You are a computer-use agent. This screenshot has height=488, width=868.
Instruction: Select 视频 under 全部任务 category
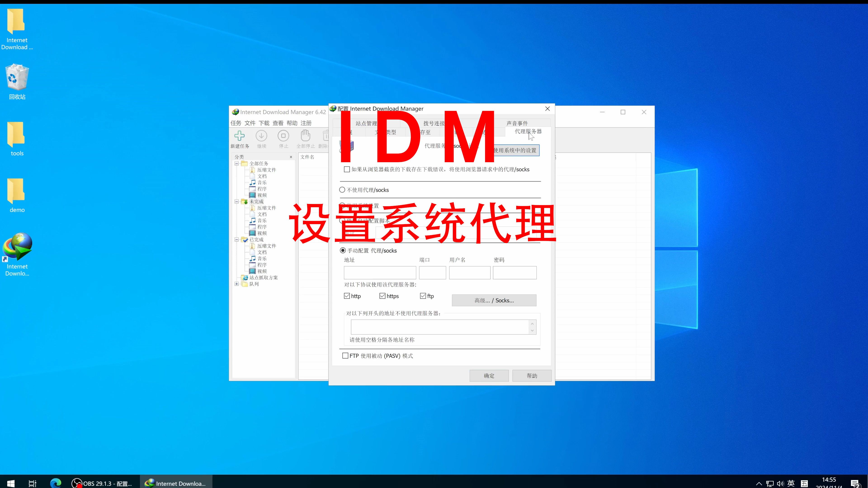coord(262,195)
